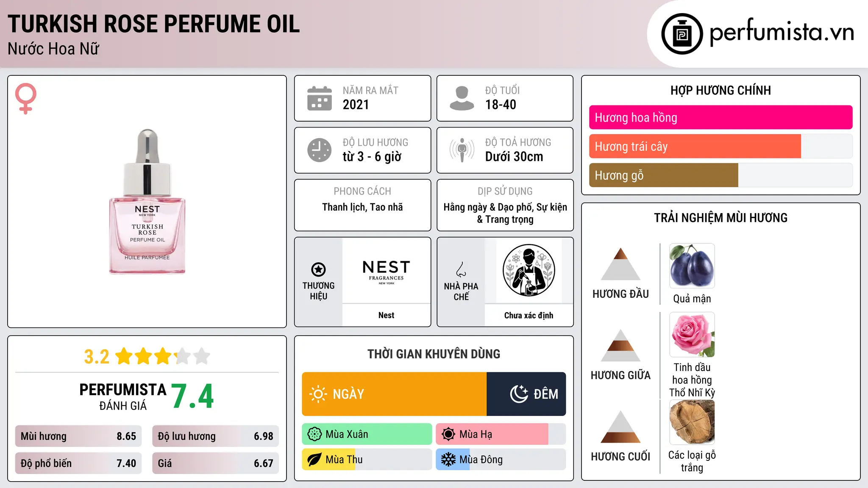Click the Chưa xác định perfumer label
The height and width of the screenshot is (488, 868).
529,315
